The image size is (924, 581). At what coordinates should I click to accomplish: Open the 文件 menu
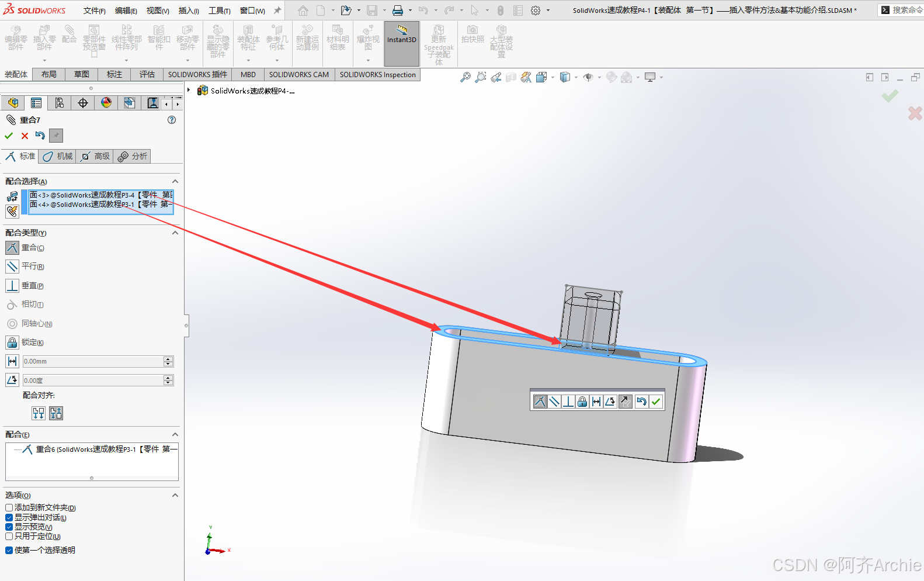(95, 11)
